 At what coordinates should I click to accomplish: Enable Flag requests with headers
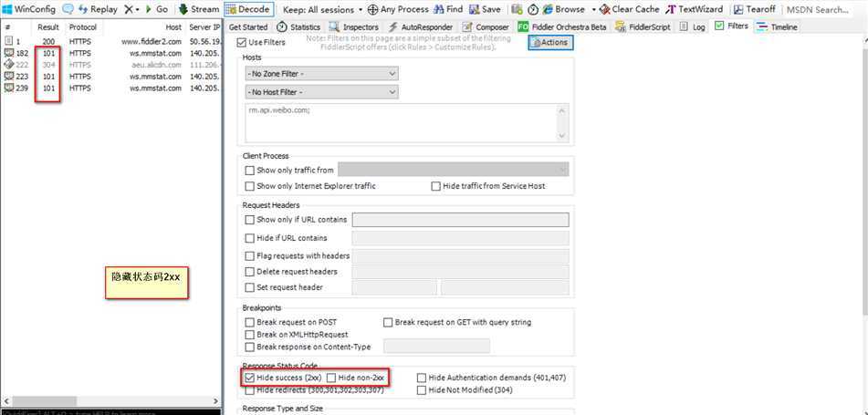(250, 256)
